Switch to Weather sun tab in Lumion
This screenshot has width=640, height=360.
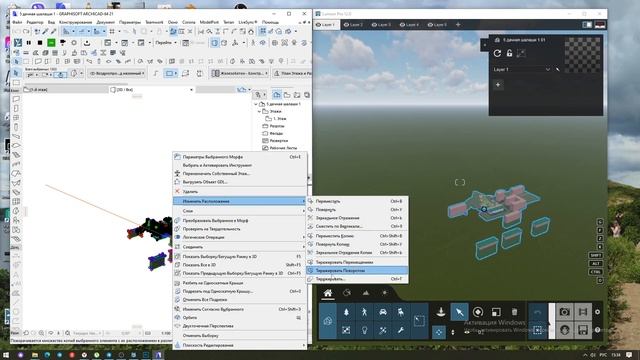pyautogui.click(x=384, y=293)
